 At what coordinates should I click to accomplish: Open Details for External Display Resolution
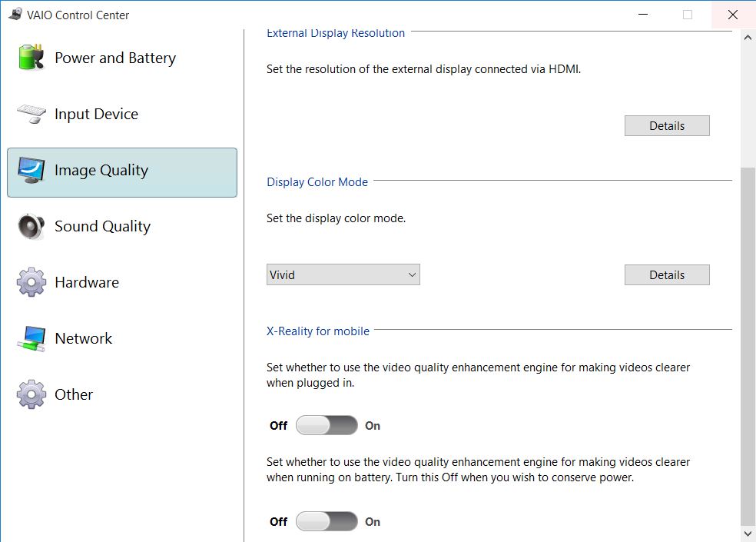click(x=667, y=125)
